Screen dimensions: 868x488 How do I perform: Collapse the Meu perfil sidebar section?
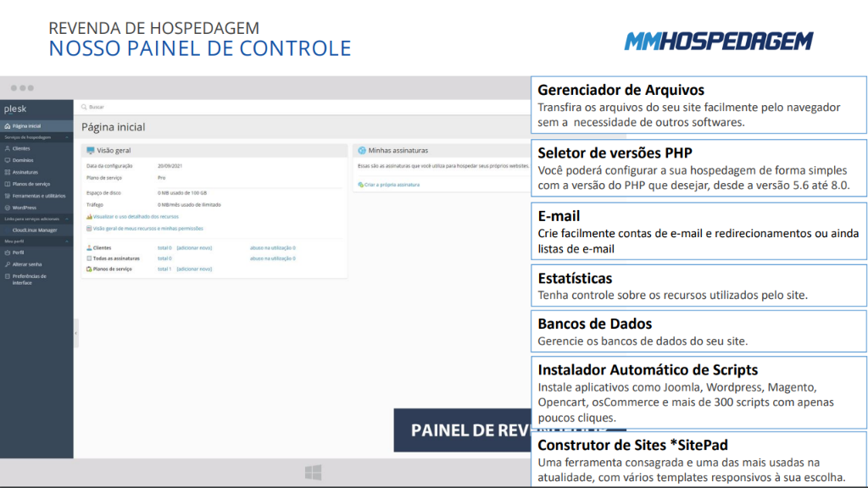(x=67, y=241)
